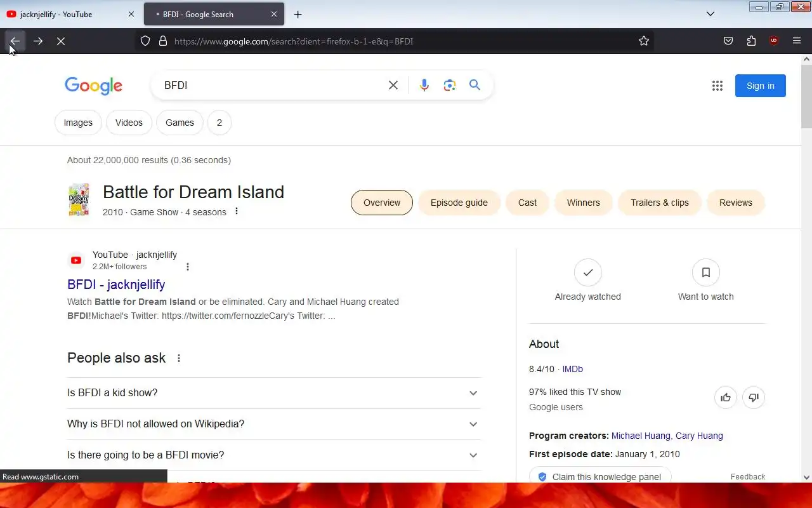Open the BFDI - jacknjellify result link
Screen dimensions: 812x508
click(x=116, y=284)
